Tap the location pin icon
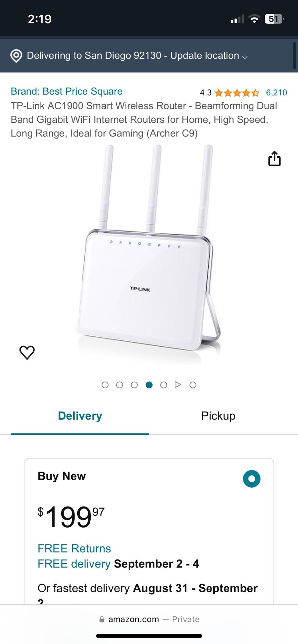Viewport: 298px width, 644px height. coord(16,56)
